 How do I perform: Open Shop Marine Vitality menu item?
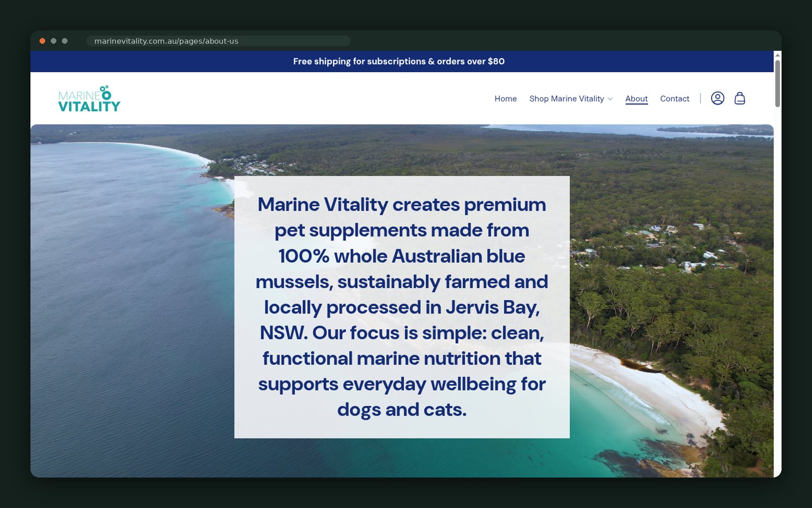coord(566,99)
